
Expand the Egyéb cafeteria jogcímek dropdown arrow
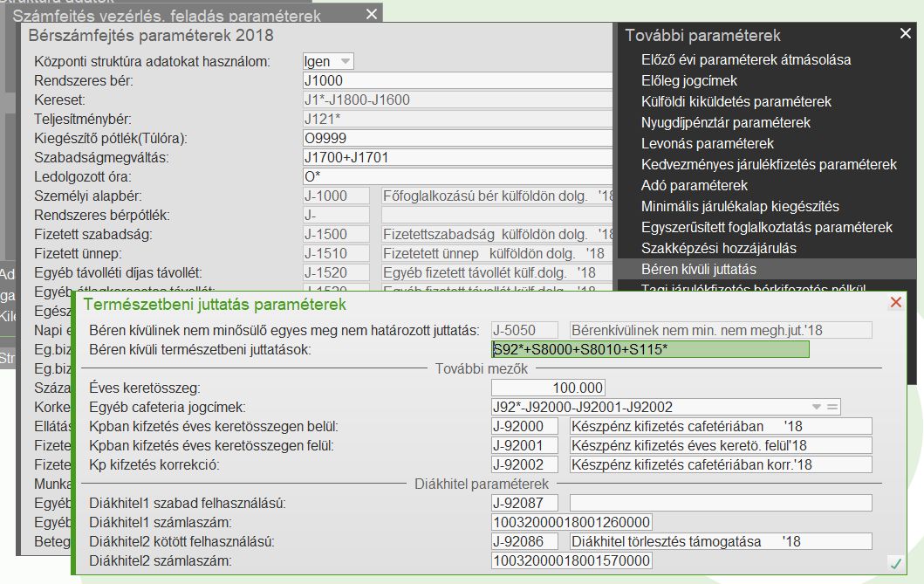point(816,407)
